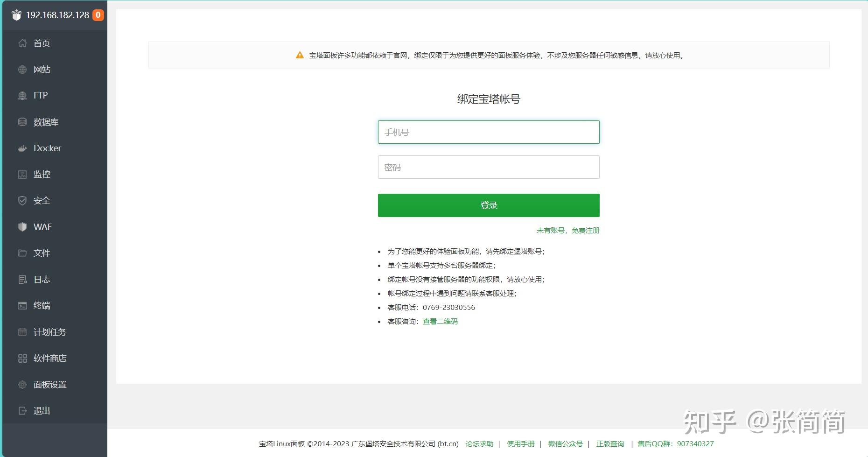This screenshot has width=868, height=457.
Task: Click the 手机号 phone number input field
Action: (488, 132)
